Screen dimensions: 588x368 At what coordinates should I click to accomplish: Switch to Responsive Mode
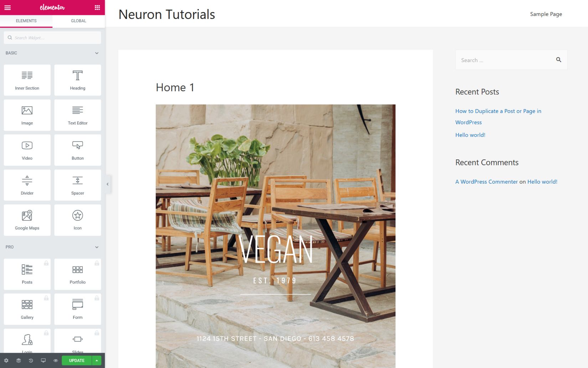coord(43,361)
